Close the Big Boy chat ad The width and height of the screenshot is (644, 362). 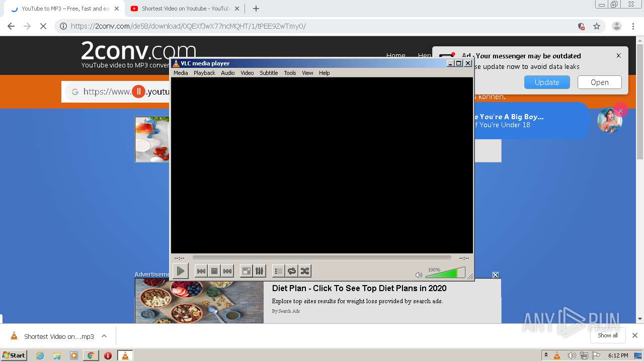(x=620, y=111)
